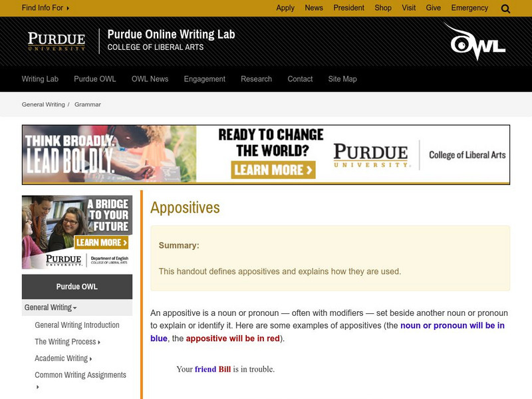532x399 pixels.
Task: Open the search using the magnifier icon
Action: pos(505,8)
